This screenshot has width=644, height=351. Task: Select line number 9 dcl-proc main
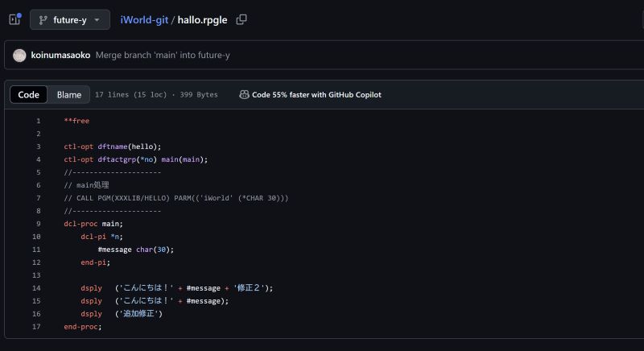coord(38,224)
